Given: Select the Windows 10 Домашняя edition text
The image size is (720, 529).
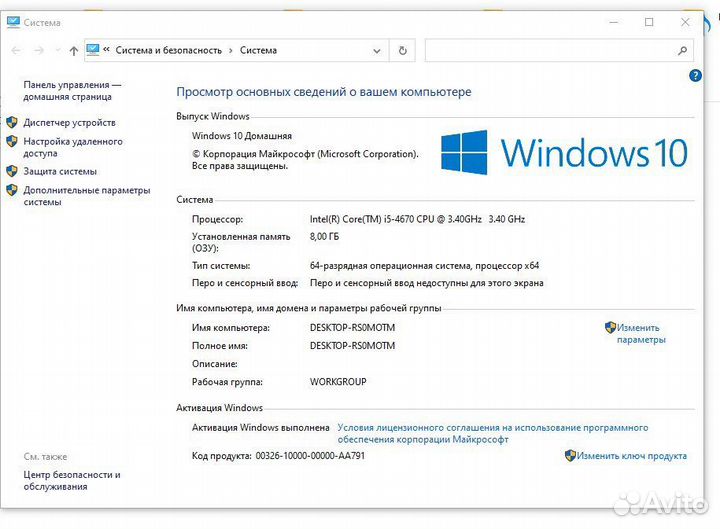Looking at the screenshot, I should coord(242,136).
